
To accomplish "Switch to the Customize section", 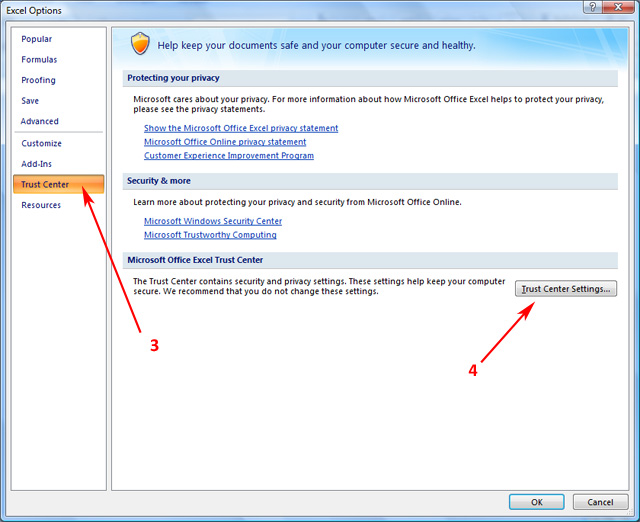I will [x=41, y=143].
